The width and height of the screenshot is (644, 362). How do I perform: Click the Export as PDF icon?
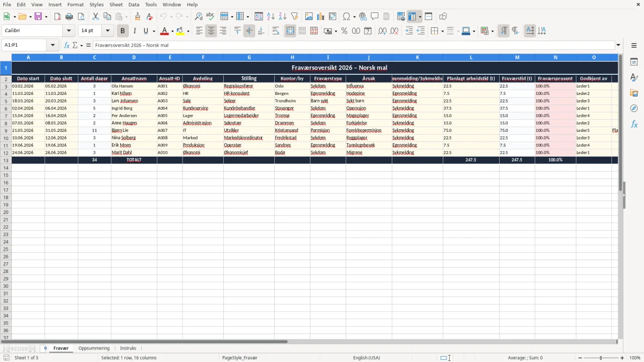point(57,17)
